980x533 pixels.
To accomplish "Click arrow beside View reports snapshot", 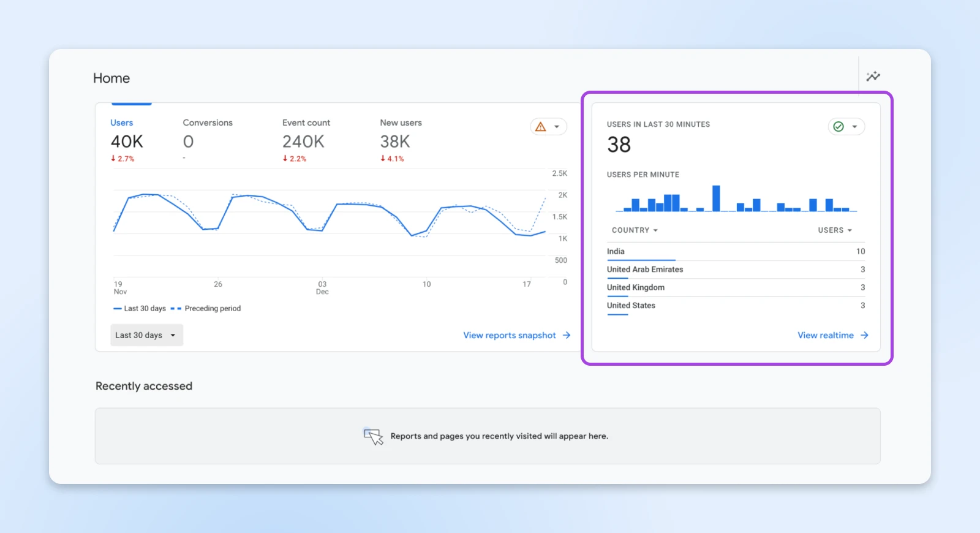I will (x=567, y=335).
